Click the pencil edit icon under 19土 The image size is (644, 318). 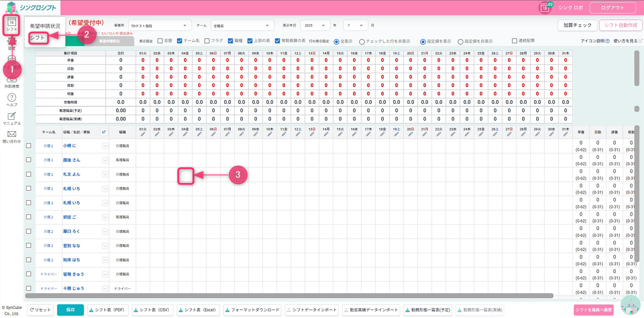click(396, 134)
